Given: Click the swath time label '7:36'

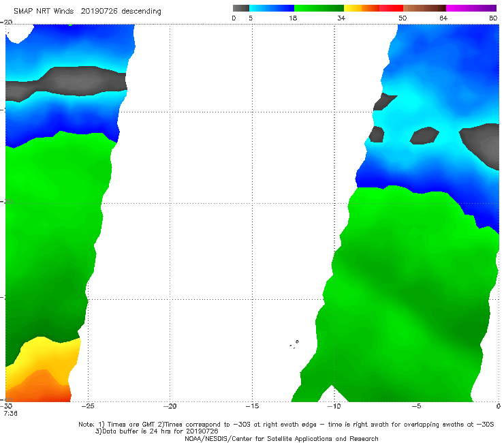Looking at the screenshot, I should click(x=11, y=414).
